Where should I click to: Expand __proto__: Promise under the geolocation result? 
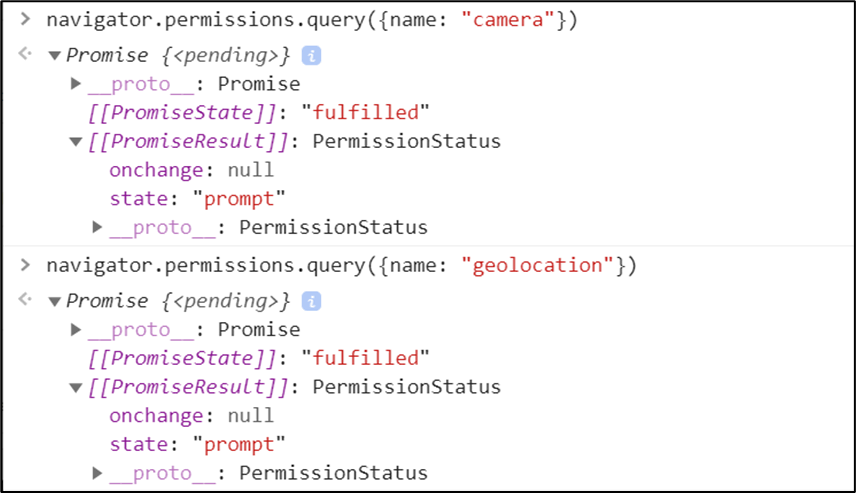[76, 329]
